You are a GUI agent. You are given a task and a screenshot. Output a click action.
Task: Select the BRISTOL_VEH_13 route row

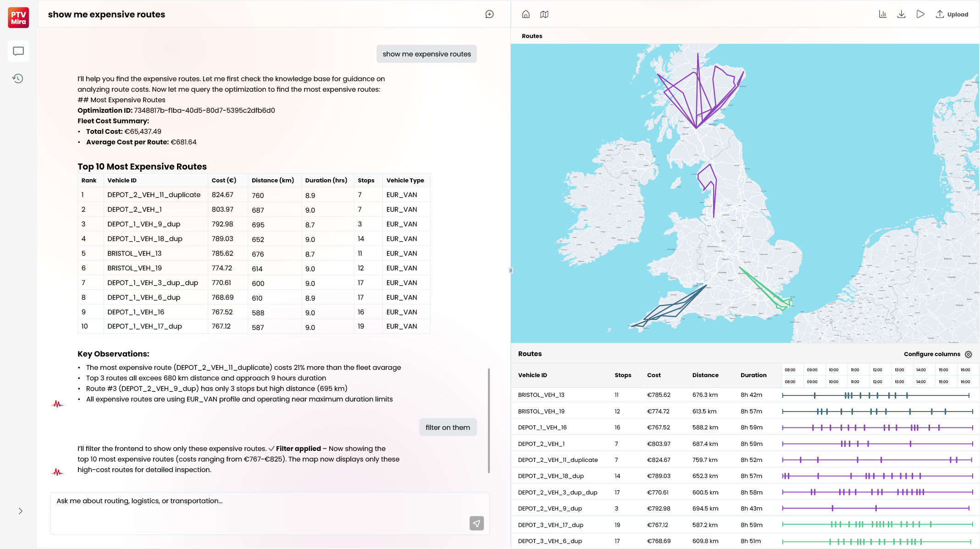[541, 395]
